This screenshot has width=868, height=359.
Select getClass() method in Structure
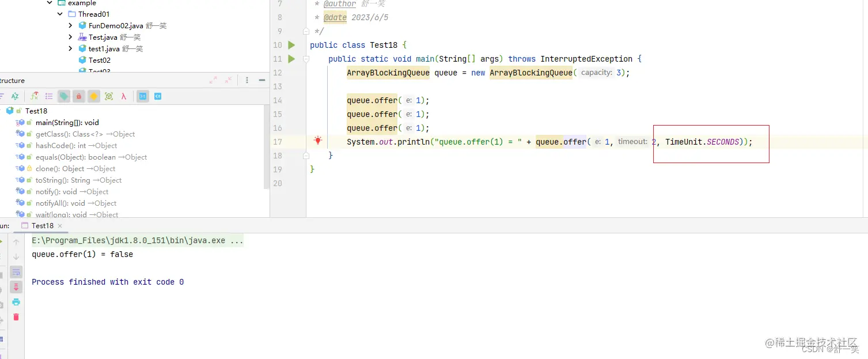click(x=85, y=134)
